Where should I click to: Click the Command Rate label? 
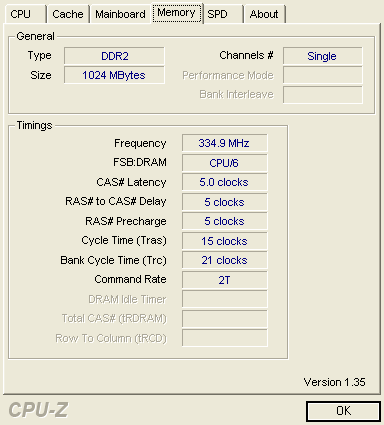click(130, 279)
